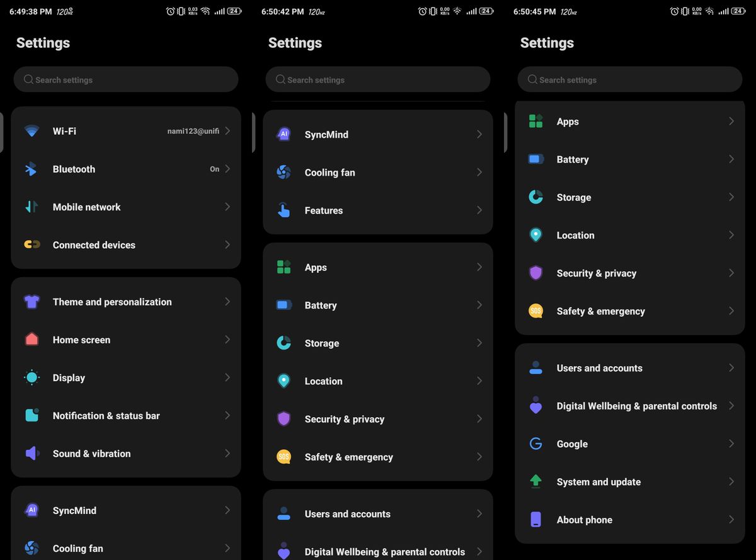Tap the Sound & vibration speaker icon
This screenshot has height=560, width=756.
coord(31,453)
